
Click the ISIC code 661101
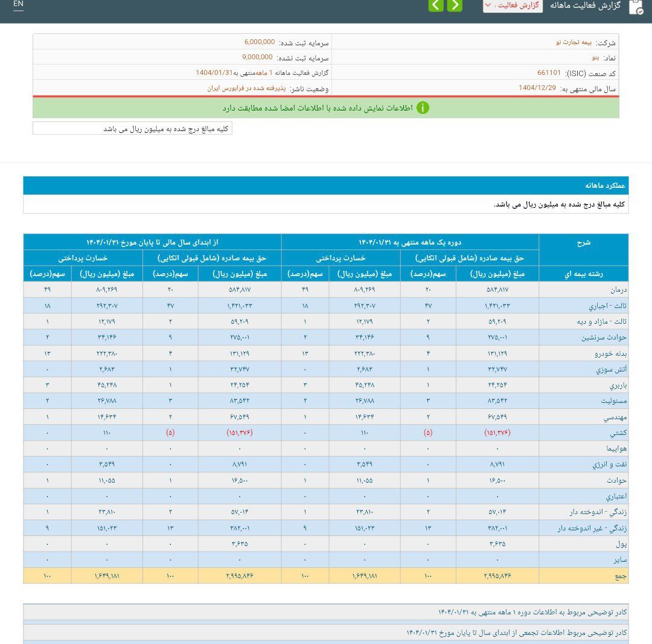click(x=549, y=73)
